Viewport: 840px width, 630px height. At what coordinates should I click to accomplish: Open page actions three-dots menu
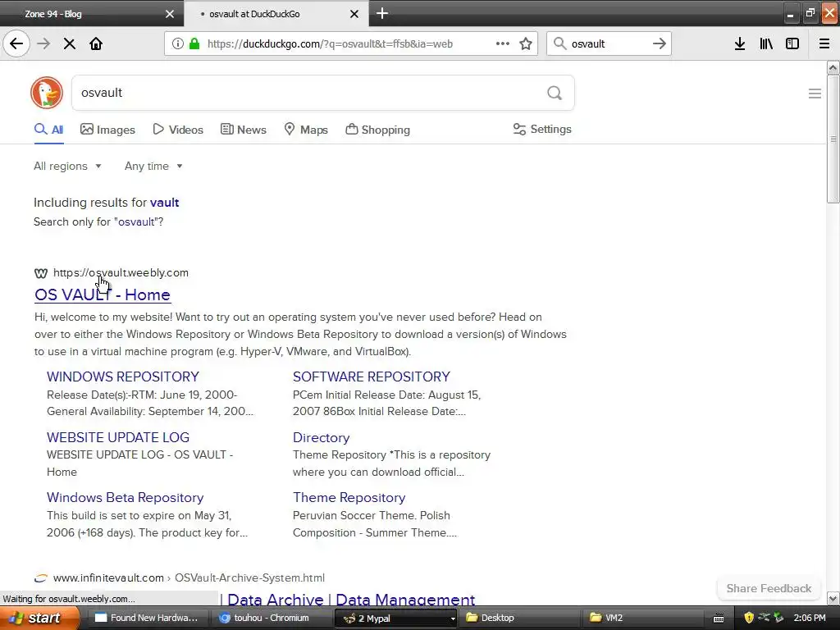tap(503, 43)
